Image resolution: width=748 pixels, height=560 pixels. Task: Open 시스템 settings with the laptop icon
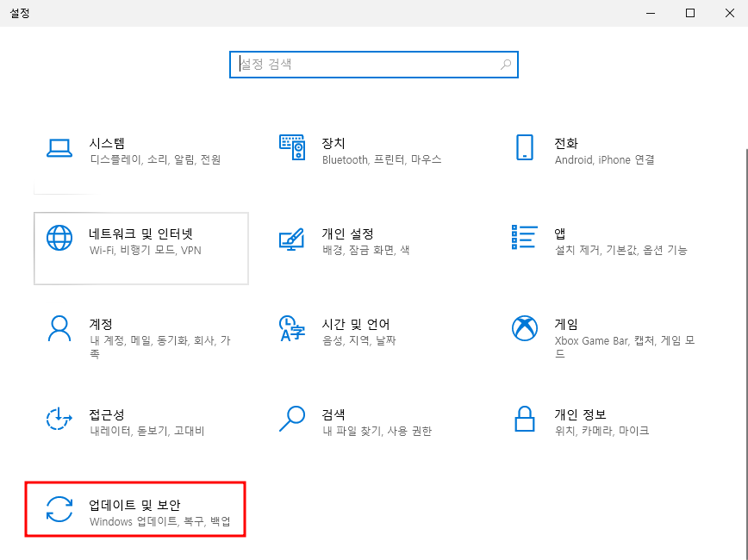coord(59,147)
